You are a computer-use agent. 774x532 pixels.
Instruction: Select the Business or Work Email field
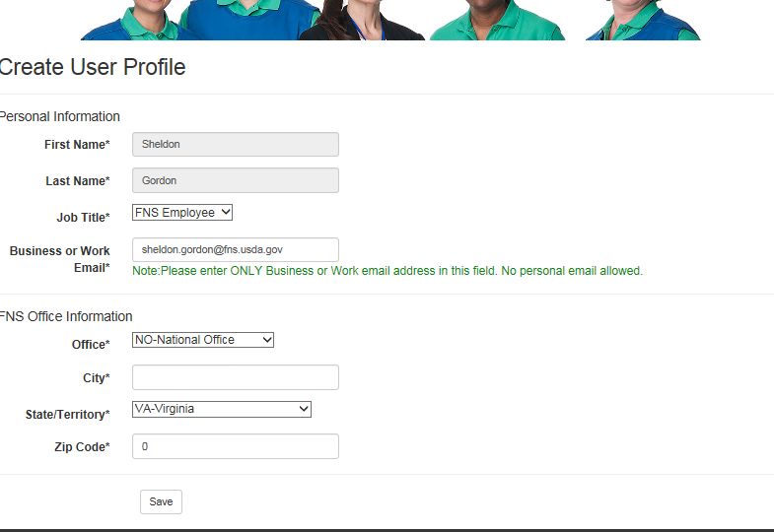point(236,249)
